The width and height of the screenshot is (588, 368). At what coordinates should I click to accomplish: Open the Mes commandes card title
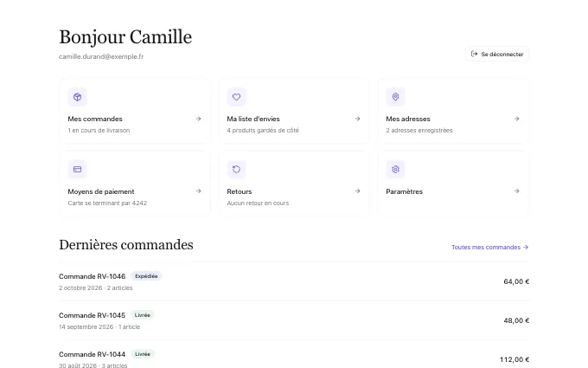[x=95, y=119]
